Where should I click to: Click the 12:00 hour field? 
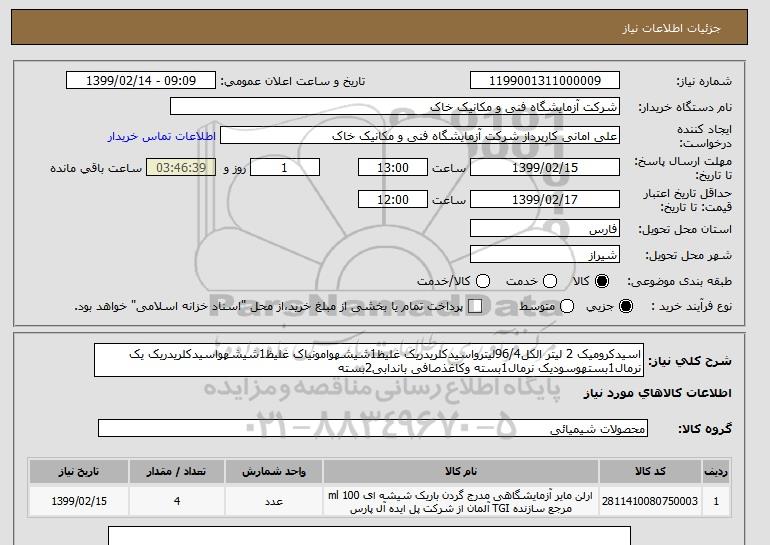[x=393, y=199]
